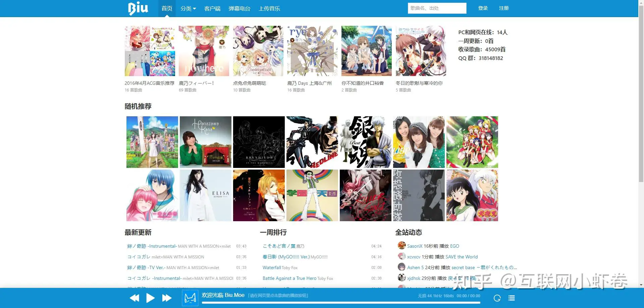Image resolution: width=644 pixels, height=308 pixels.
Task: Click the Biu logo in the header
Action: coord(138,8)
